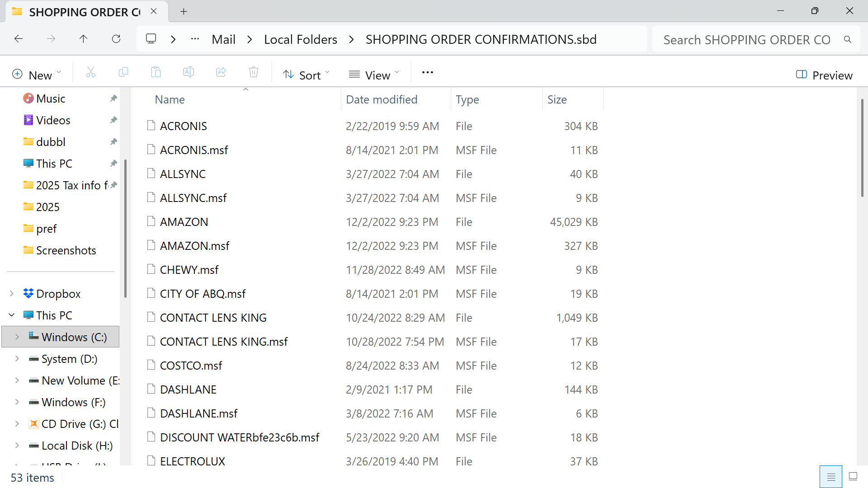Click the Copy icon in toolbar
The width and height of the screenshot is (868, 488).
coord(123,72)
